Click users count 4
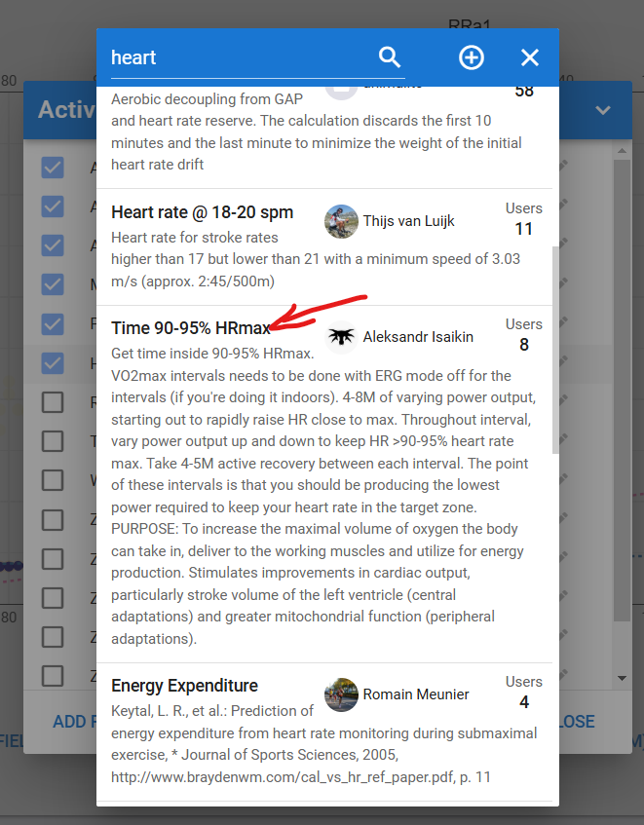The height and width of the screenshot is (825, 644). click(524, 702)
